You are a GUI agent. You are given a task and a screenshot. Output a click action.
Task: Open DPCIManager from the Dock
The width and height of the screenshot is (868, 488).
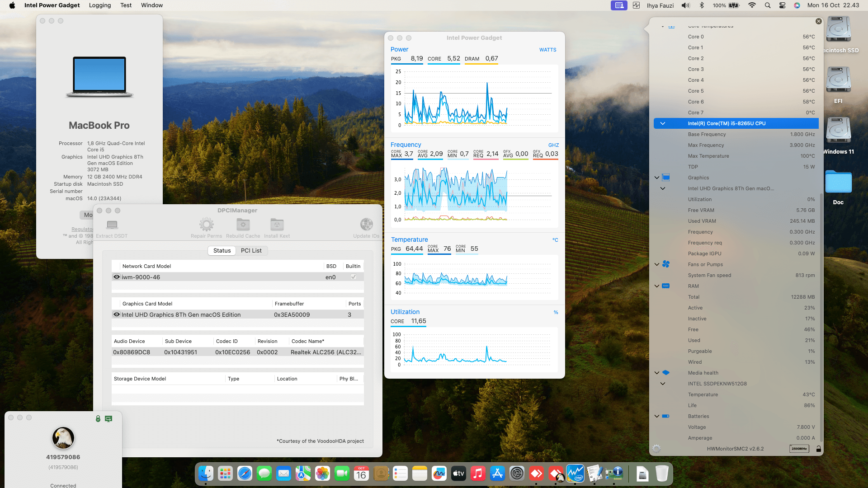tap(614, 474)
